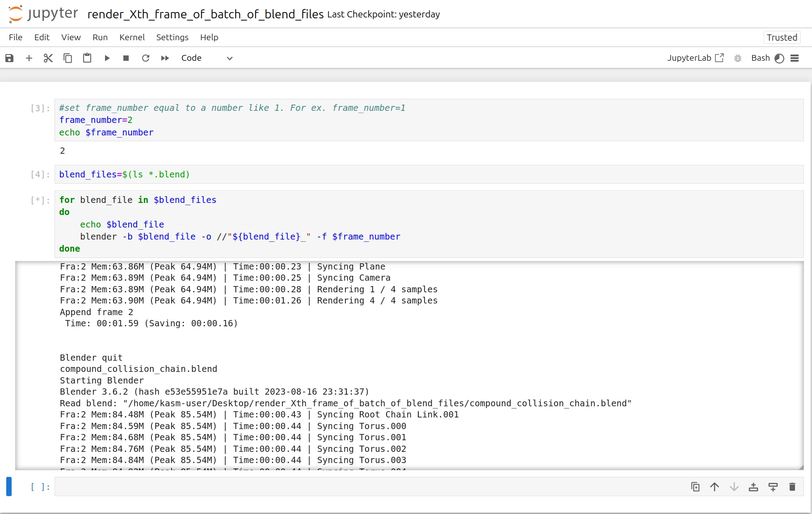The height and width of the screenshot is (514, 812).
Task: Open the Settings menu
Action: coord(172,38)
